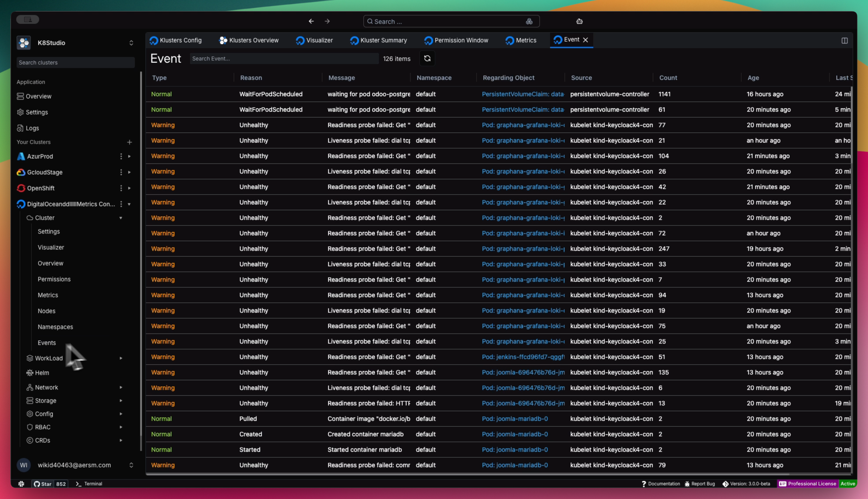Go back with the left arrow
Viewport: 868px width, 499px height.
pos(311,21)
